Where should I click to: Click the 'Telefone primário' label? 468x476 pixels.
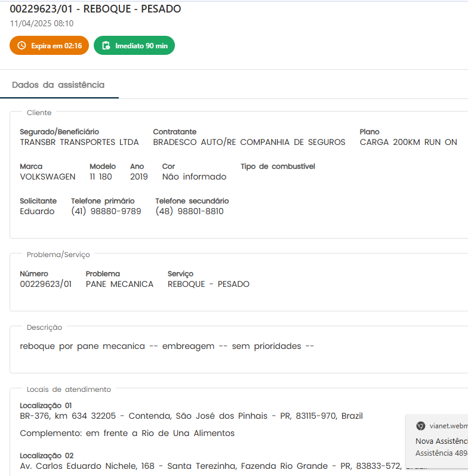click(103, 201)
